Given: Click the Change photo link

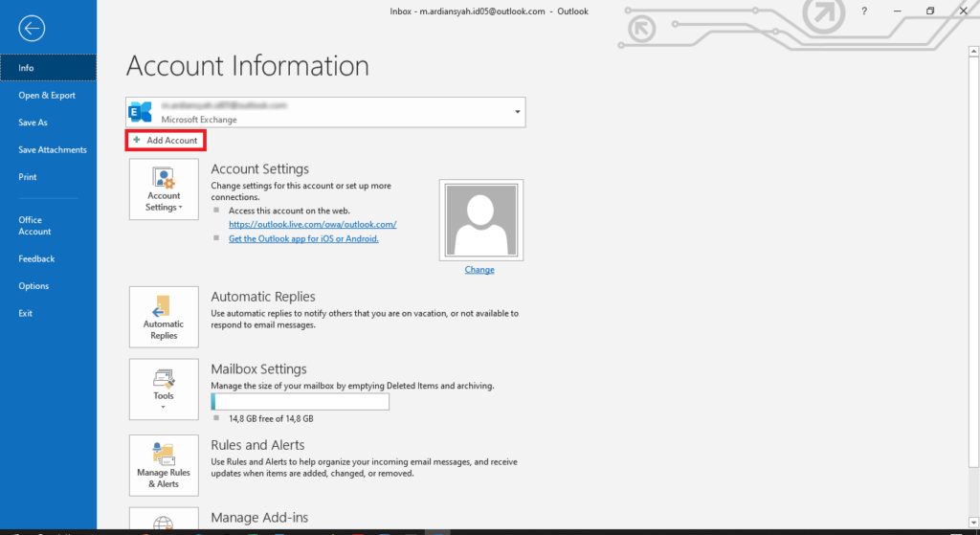Looking at the screenshot, I should coord(479,270).
